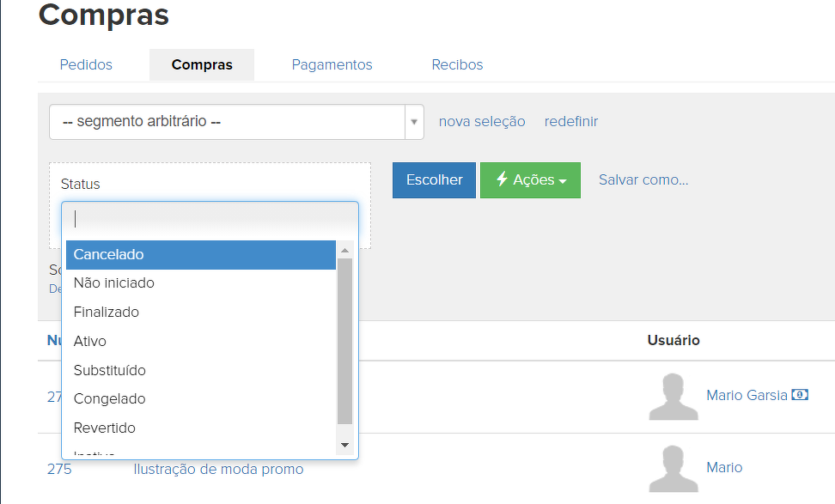Open the segmento arbitrário dropdown arrow
The image size is (835, 504).
point(415,122)
